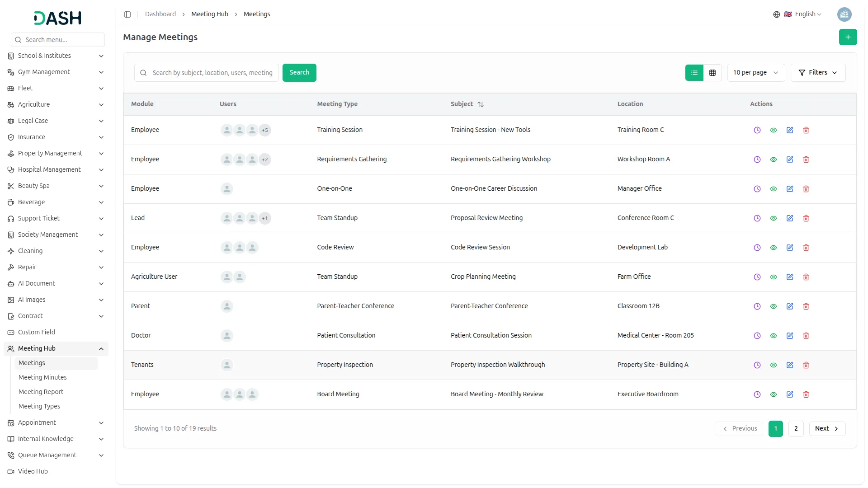Go to the Next results page

827,429
